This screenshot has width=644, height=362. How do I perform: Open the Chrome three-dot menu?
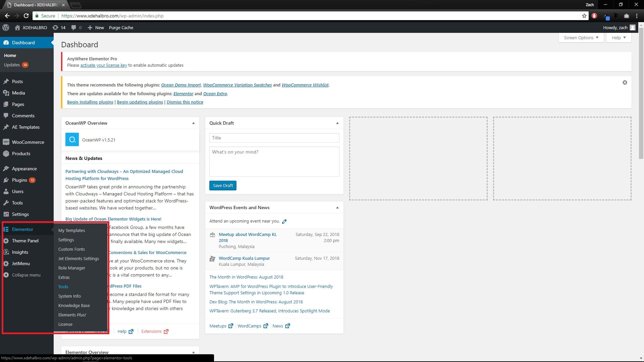637,16
